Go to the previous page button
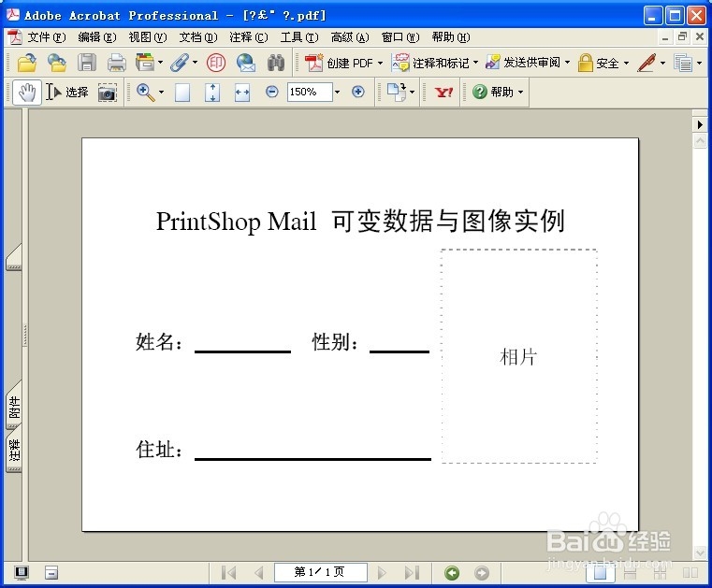Viewport: 712px width, 588px height. point(259,573)
